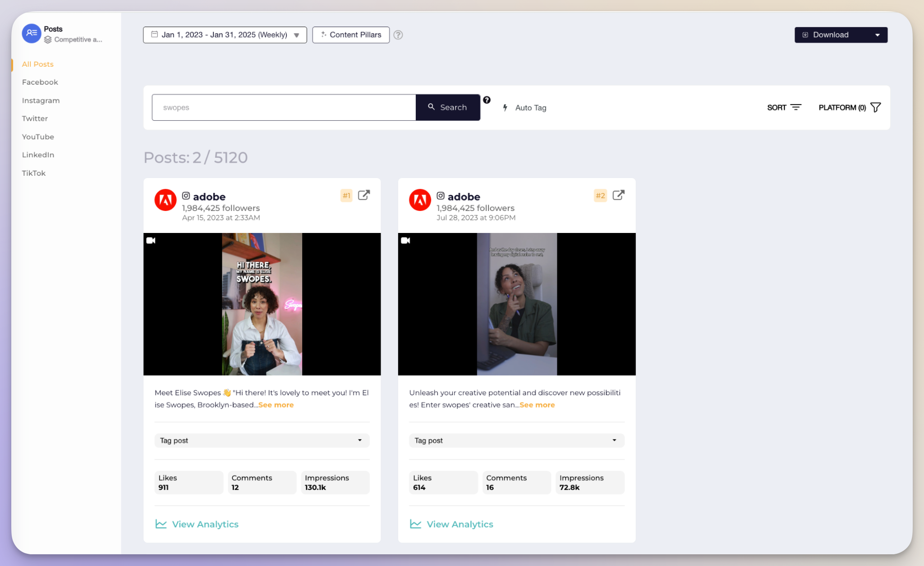Click Comments 16 stat box
The image size is (924, 566).
(x=517, y=482)
